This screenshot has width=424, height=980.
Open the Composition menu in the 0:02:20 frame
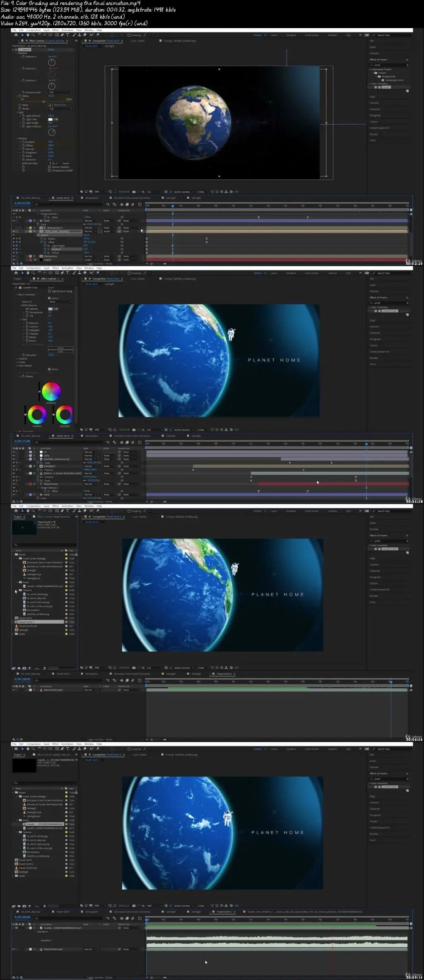coord(34,30)
